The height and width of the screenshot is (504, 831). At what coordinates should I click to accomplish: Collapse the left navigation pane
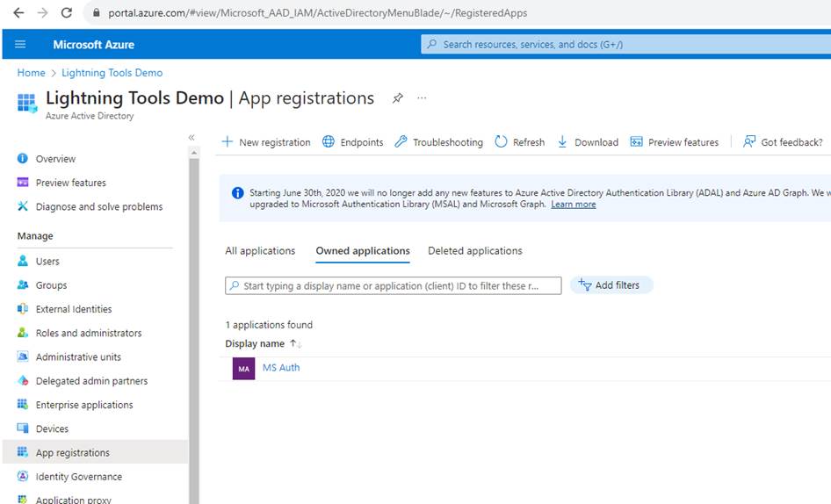(191, 138)
